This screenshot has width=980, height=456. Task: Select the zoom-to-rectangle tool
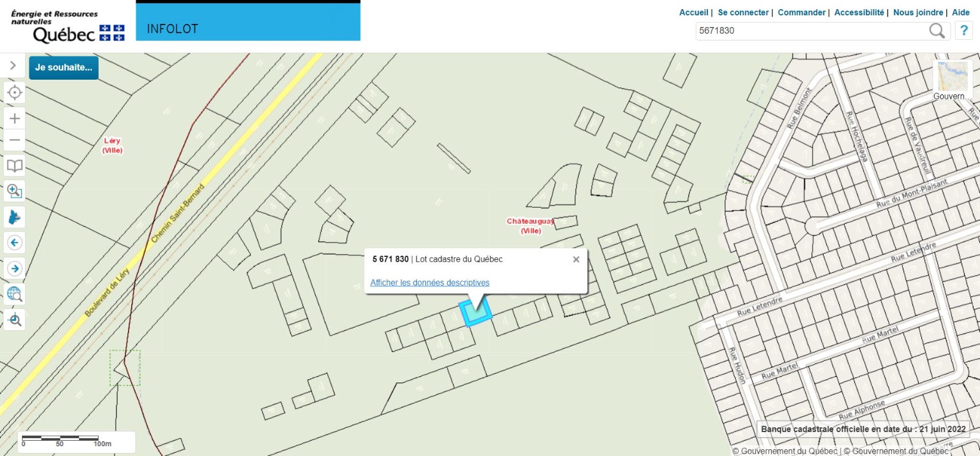tap(15, 191)
